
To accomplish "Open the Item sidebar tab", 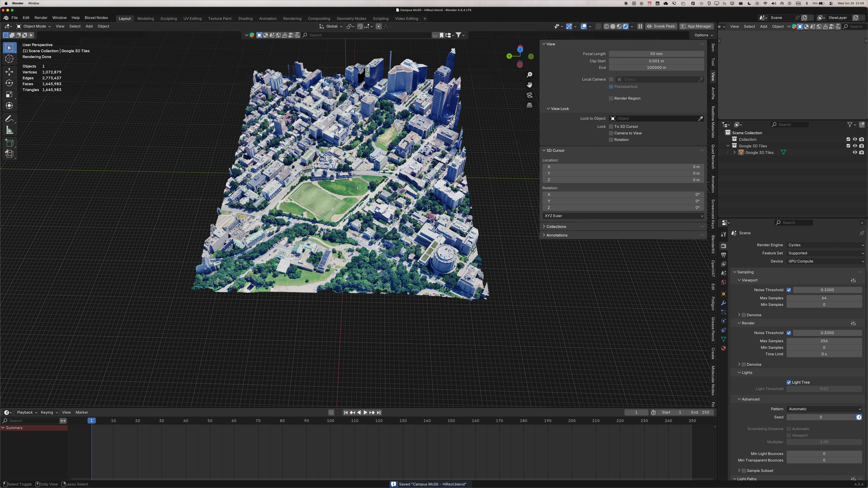I will click(x=713, y=47).
